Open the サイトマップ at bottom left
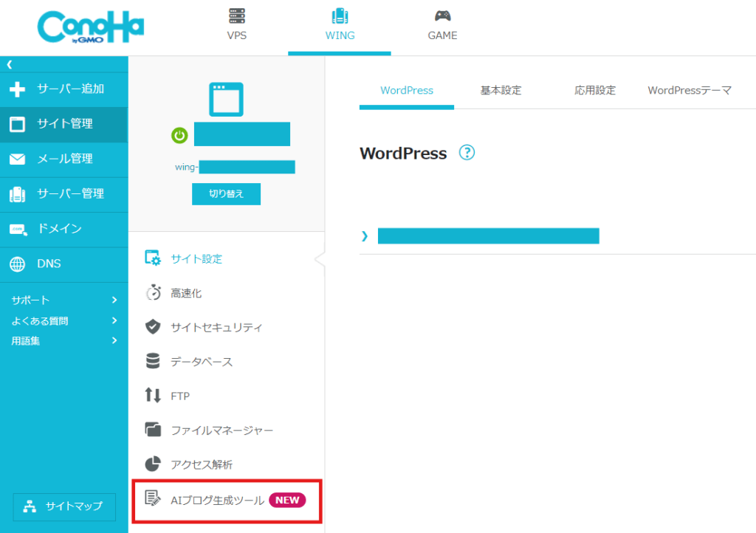756x533 pixels. pyautogui.click(x=64, y=507)
